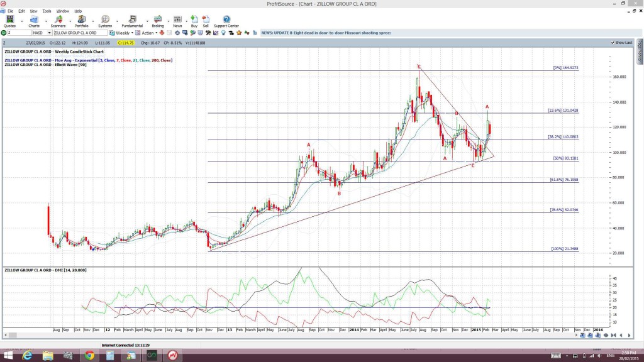Open the Scanners tool
This screenshot has height=362, width=644.
58,19
